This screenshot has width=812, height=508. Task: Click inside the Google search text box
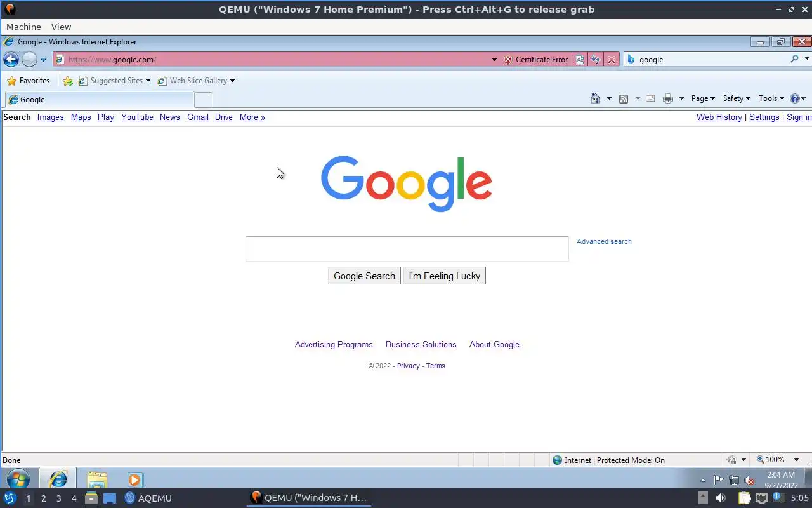407,249
